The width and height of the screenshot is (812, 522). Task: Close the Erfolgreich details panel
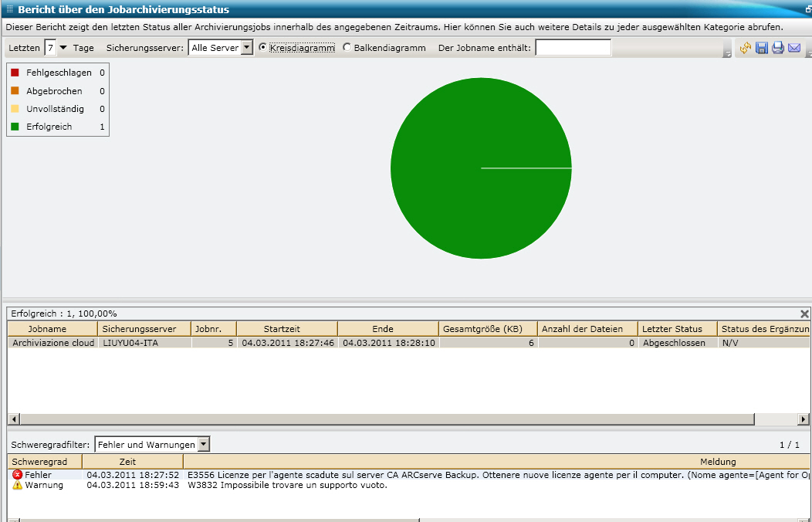click(x=804, y=314)
